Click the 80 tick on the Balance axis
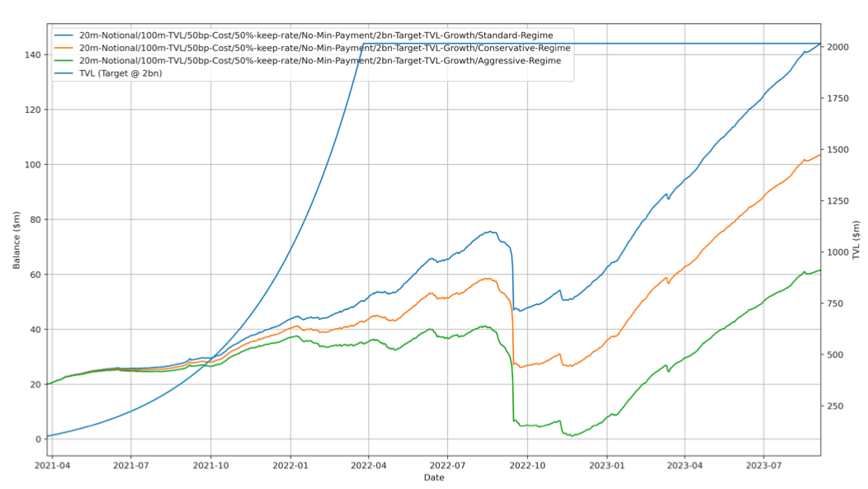 [x=35, y=219]
